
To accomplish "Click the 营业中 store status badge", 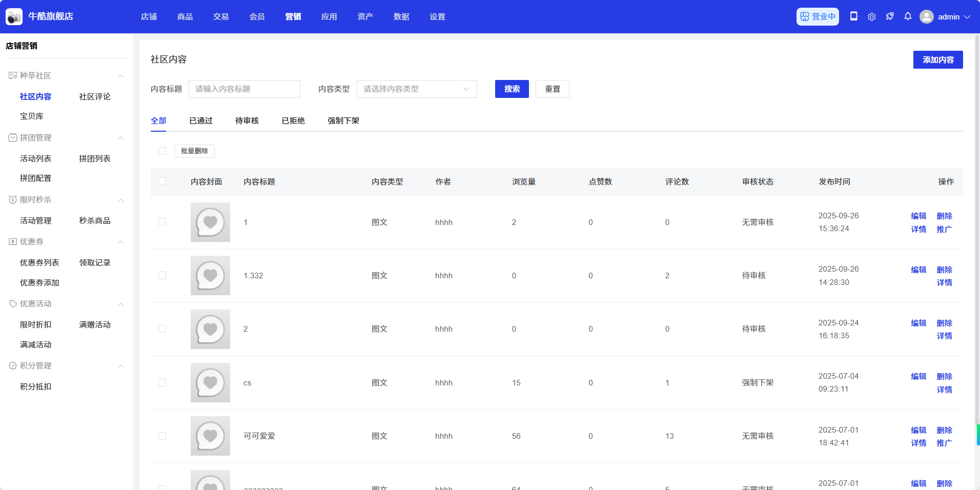I will [x=818, y=16].
